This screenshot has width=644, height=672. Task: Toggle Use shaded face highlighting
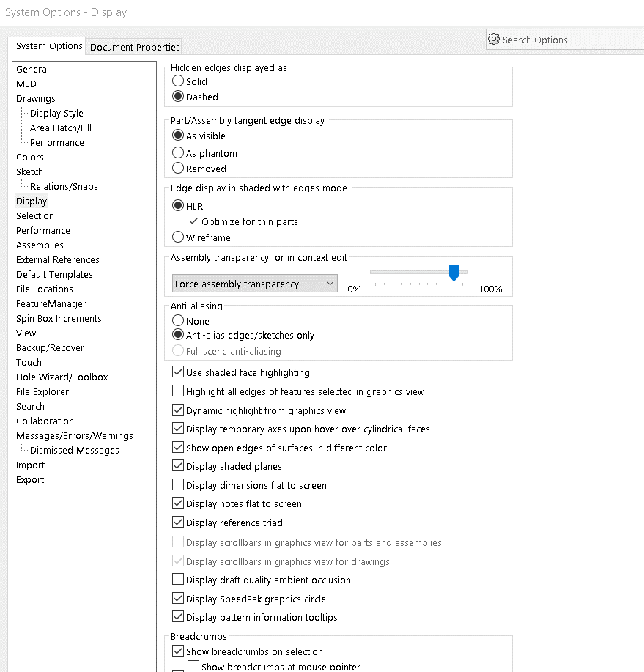tap(178, 372)
